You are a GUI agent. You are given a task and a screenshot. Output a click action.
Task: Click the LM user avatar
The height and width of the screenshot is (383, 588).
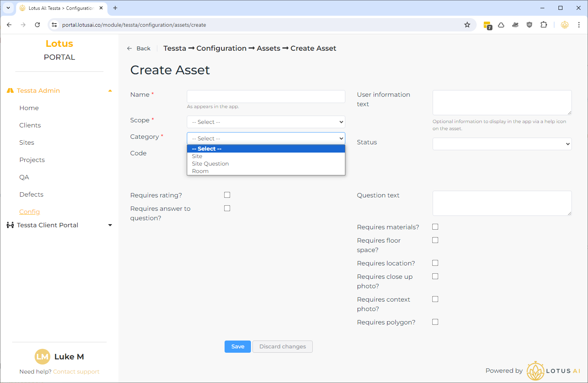(42, 357)
